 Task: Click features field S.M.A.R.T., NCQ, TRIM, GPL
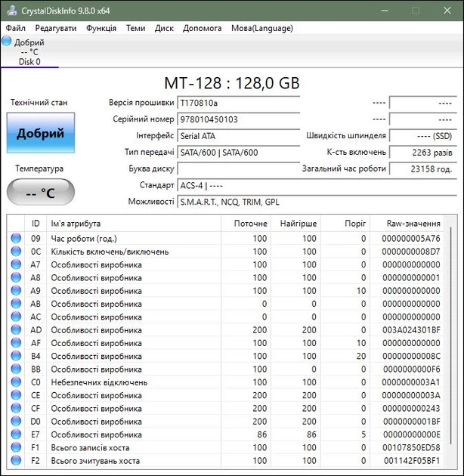(x=317, y=202)
